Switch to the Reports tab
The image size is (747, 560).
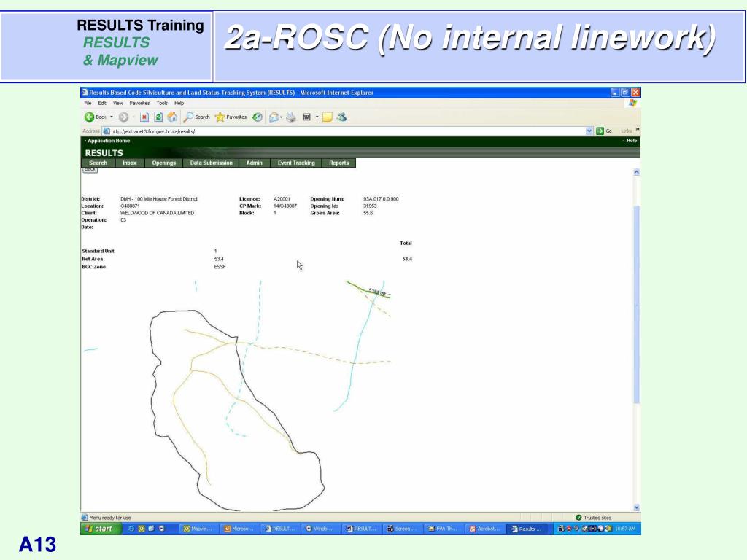(338, 163)
